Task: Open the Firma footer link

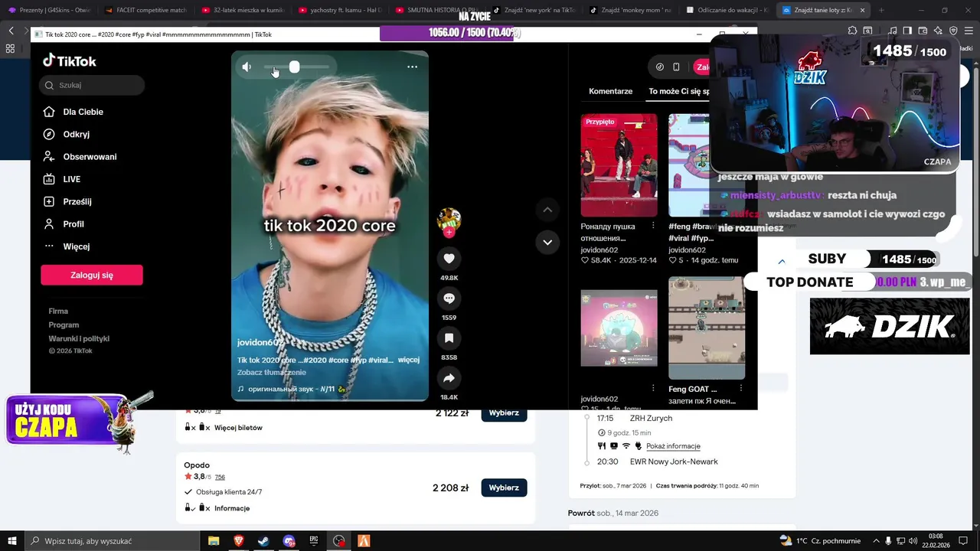Action: pos(58,311)
